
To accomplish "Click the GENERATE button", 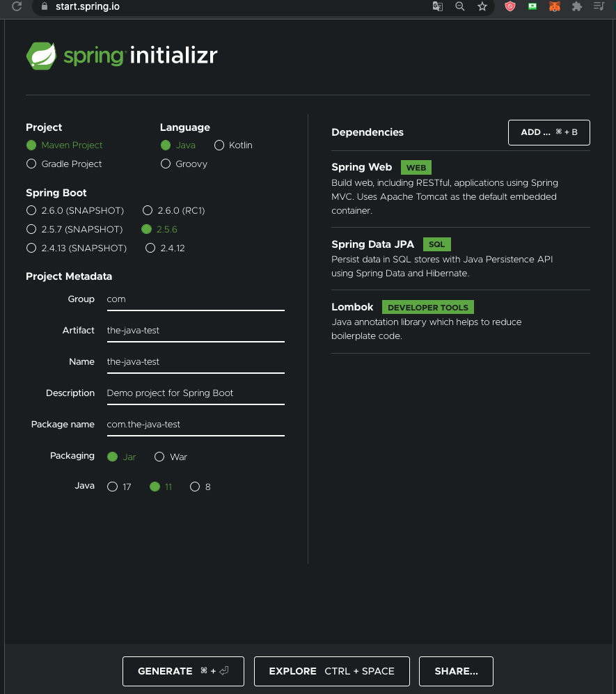I will (183, 672).
